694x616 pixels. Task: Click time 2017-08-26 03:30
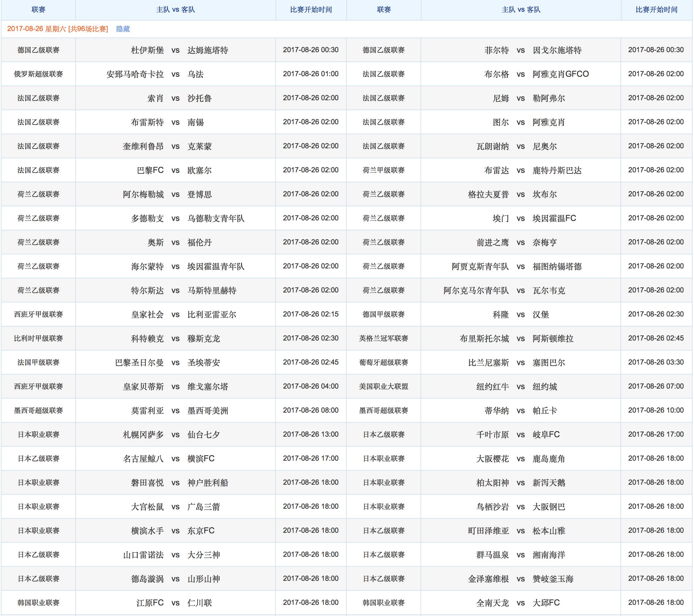pyautogui.click(x=656, y=362)
